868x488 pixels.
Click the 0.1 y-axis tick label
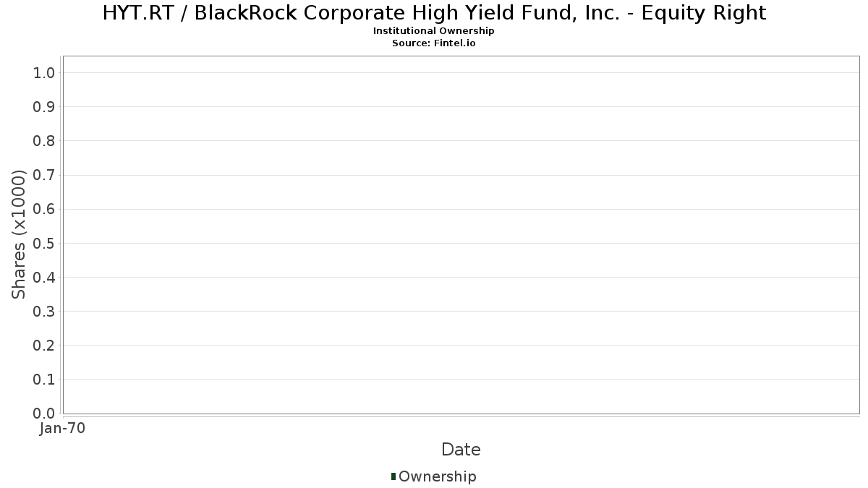pos(44,380)
